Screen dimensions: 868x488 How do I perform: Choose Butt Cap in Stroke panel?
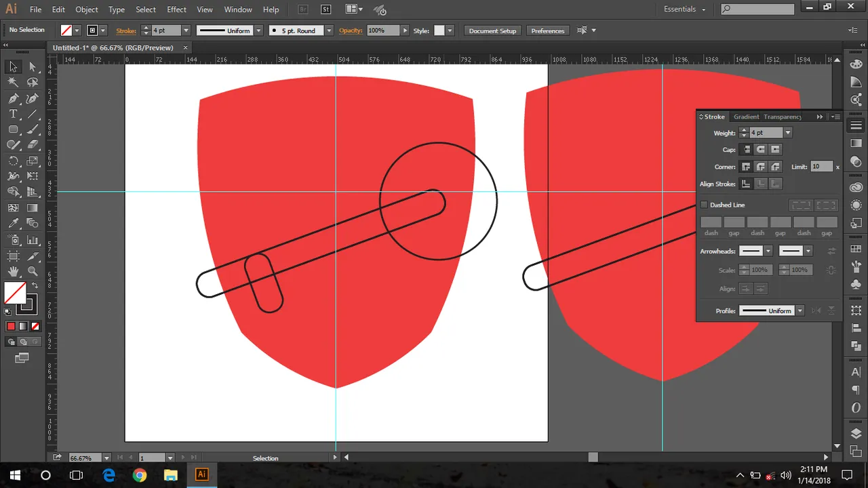coord(746,149)
